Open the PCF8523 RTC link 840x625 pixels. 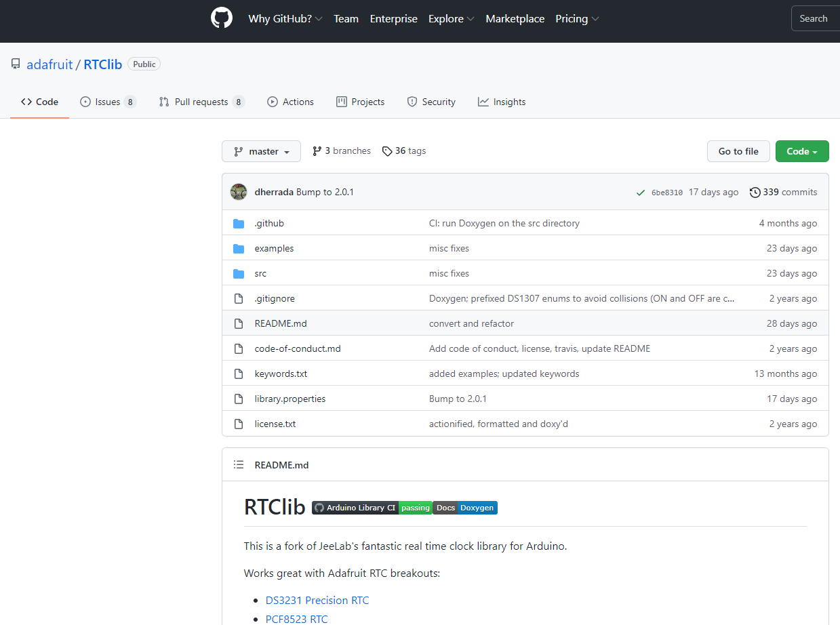(297, 620)
